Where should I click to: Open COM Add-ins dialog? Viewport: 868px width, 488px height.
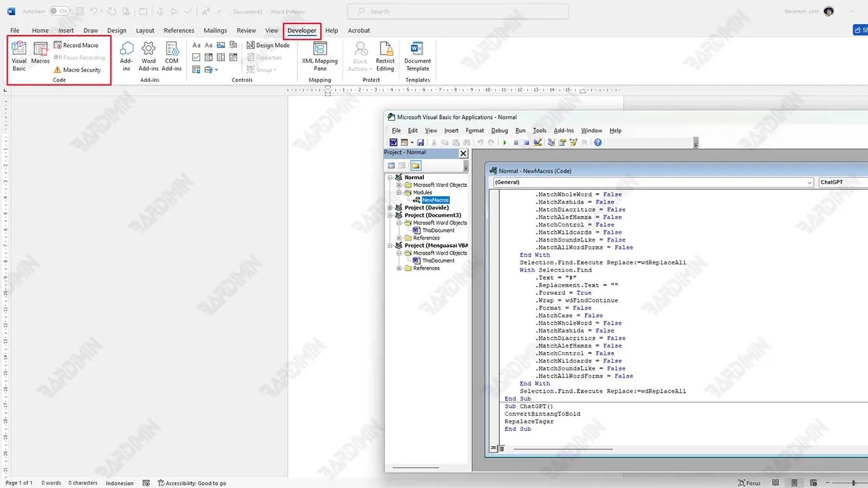coord(172,56)
